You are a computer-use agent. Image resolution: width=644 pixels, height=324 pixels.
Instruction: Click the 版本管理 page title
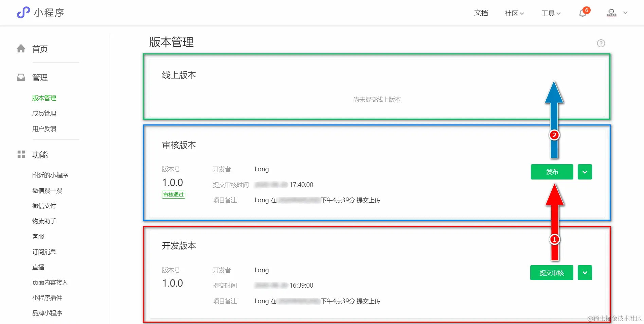[172, 42]
